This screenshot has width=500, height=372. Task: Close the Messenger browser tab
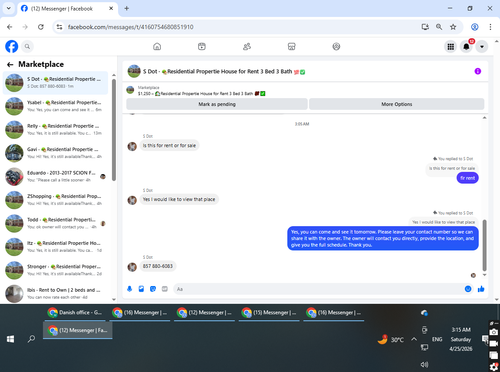pyautogui.click(x=111, y=8)
